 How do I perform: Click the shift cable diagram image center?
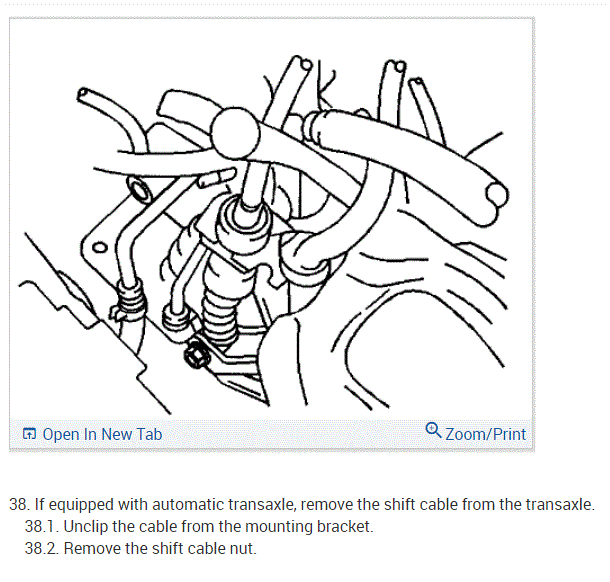(x=271, y=220)
